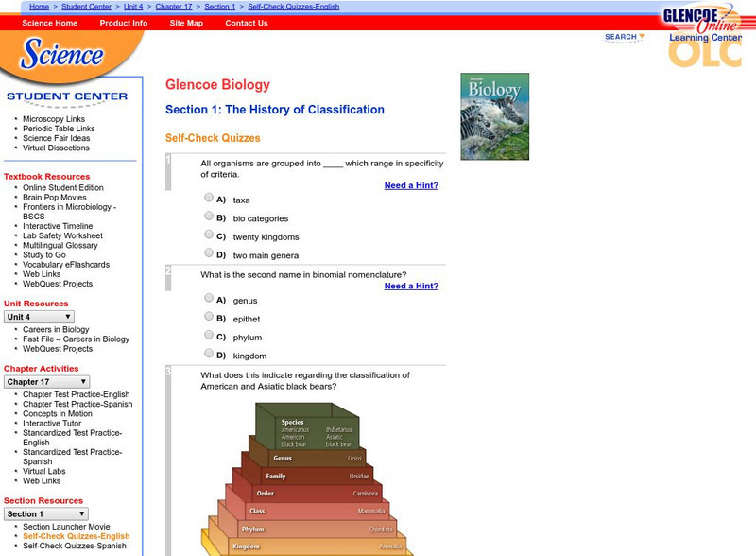
Task: Click Self-Check Quizzes-English breadcrumb link
Action: click(x=294, y=7)
